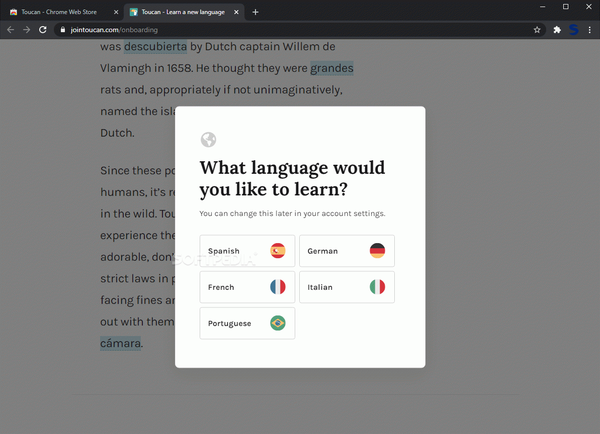Viewport: 600px width, 434px height.
Task: Open a new browser tab
Action: (x=255, y=12)
